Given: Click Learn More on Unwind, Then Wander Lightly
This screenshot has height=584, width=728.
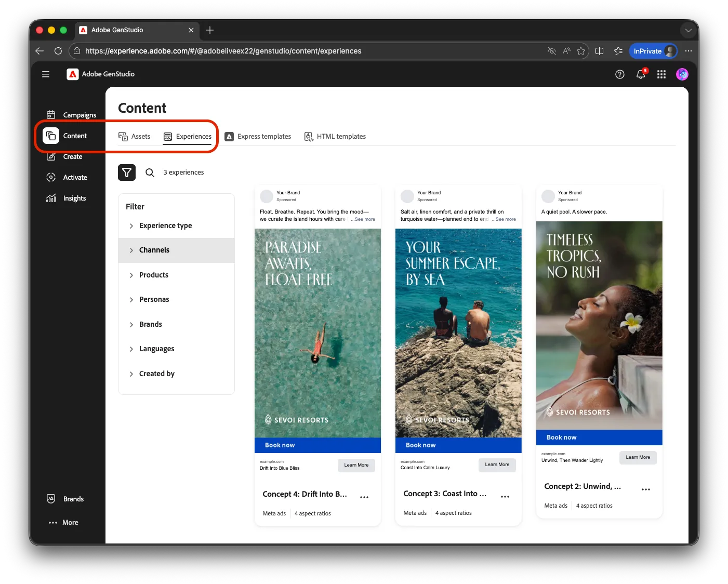Looking at the screenshot, I should 638,457.
